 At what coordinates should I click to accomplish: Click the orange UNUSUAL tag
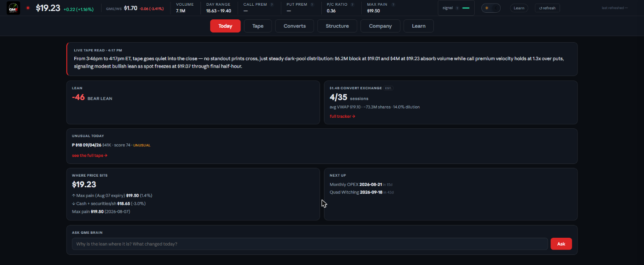142,145
